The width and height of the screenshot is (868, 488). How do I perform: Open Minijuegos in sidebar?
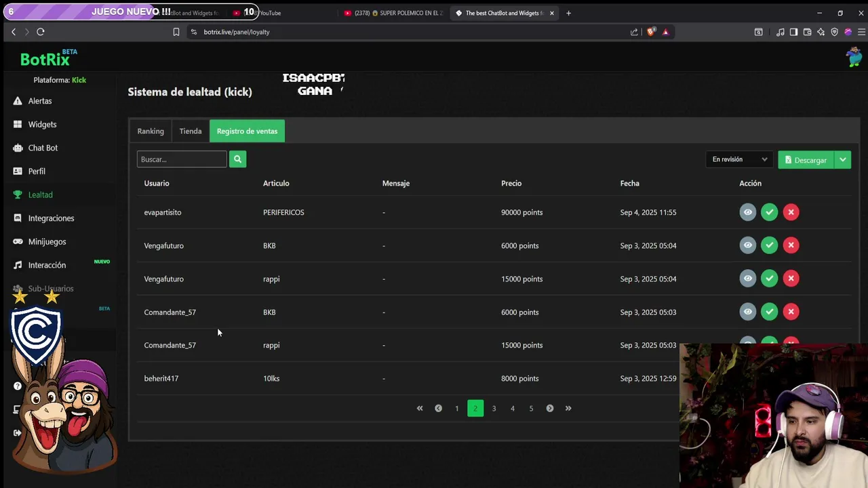47,242
